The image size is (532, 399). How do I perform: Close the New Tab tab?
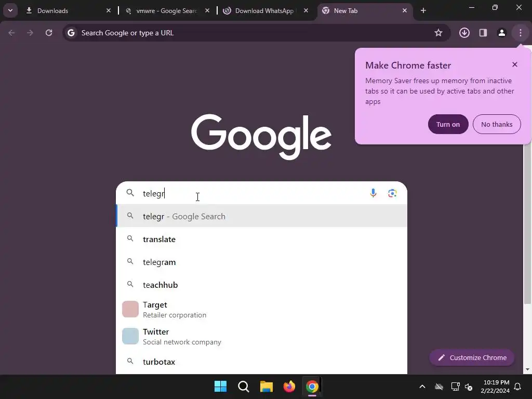(x=404, y=10)
